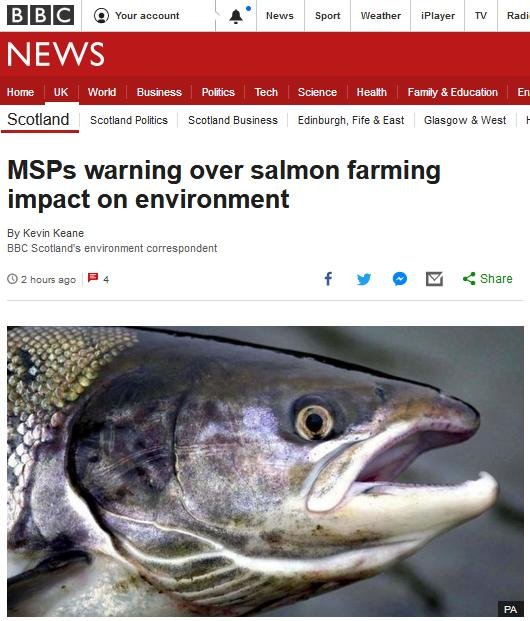This screenshot has height=621, width=530.
Task: Select the Science tab
Action: pos(317,92)
